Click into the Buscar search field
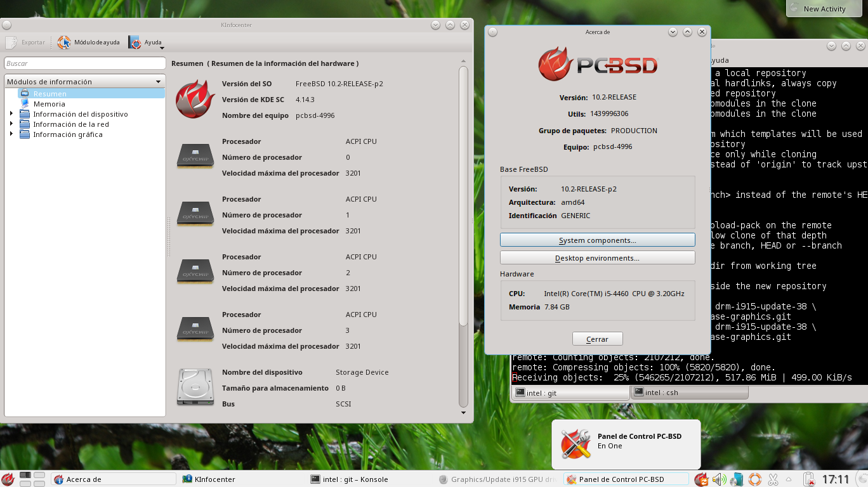 coord(84,63)
